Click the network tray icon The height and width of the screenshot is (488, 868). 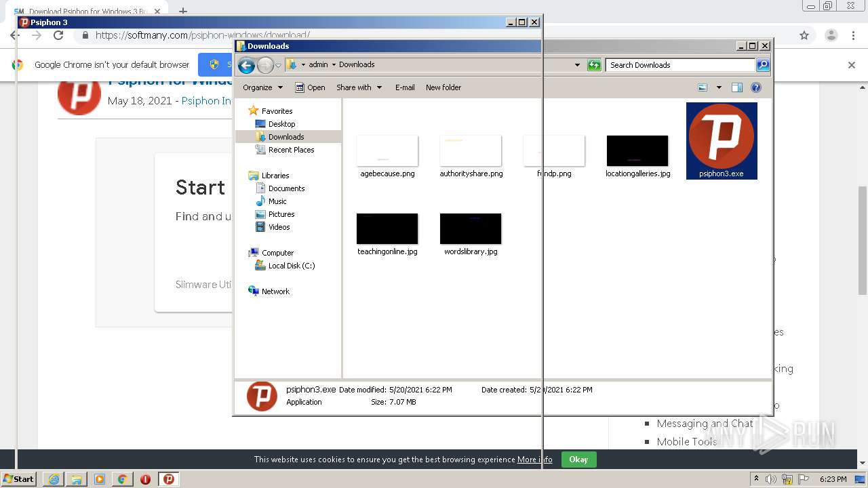click(787, 479)
